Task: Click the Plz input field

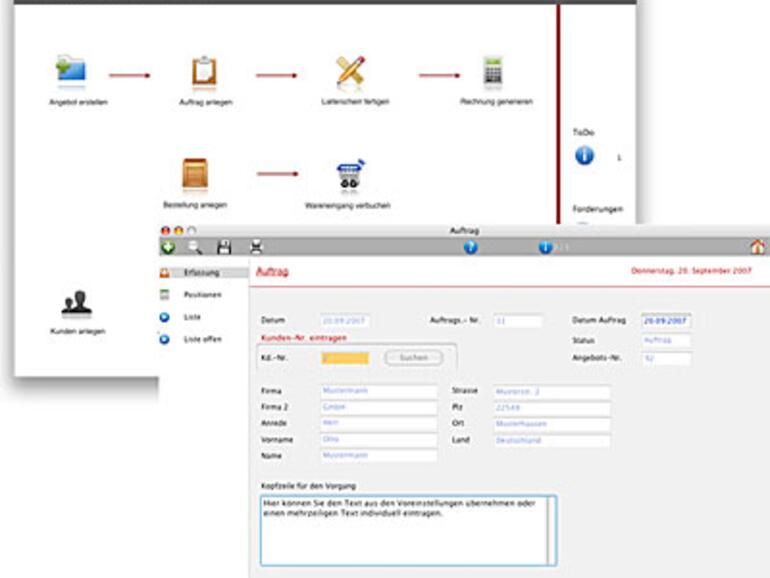Action: click(x=552, y=408)
